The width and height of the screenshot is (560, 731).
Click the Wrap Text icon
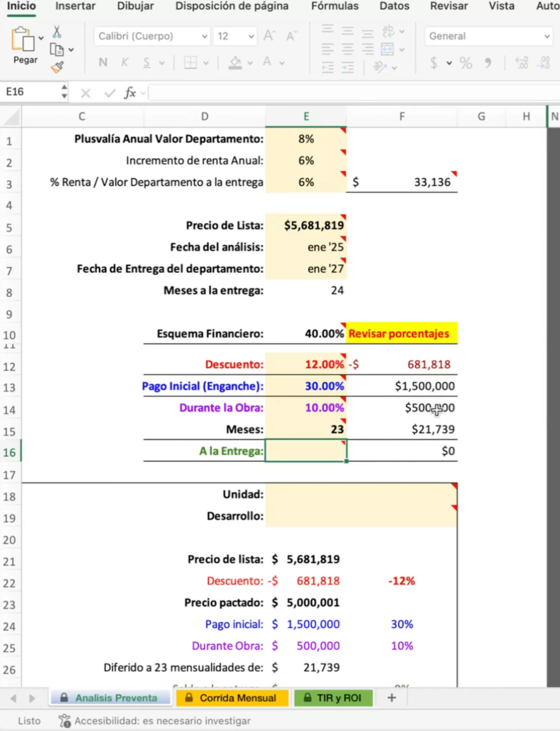click(388, 31)
